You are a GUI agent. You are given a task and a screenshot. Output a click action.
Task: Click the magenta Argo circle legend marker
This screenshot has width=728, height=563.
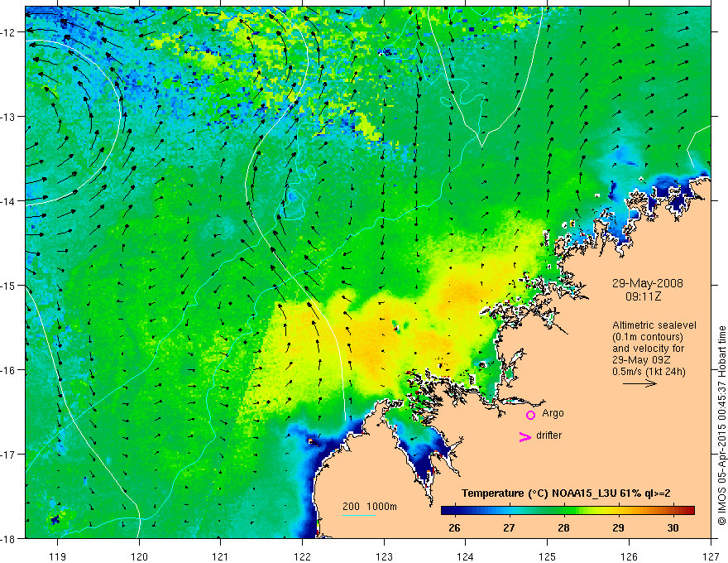coord(530,415)
